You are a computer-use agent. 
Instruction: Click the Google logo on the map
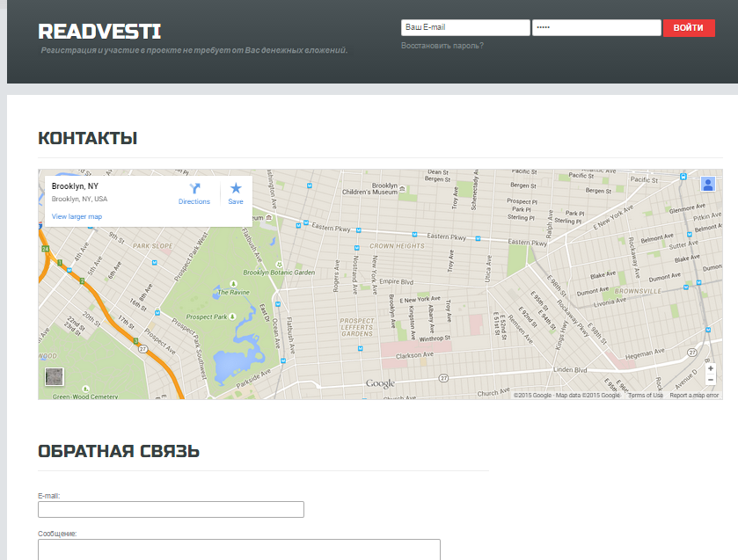click(380, 383)
